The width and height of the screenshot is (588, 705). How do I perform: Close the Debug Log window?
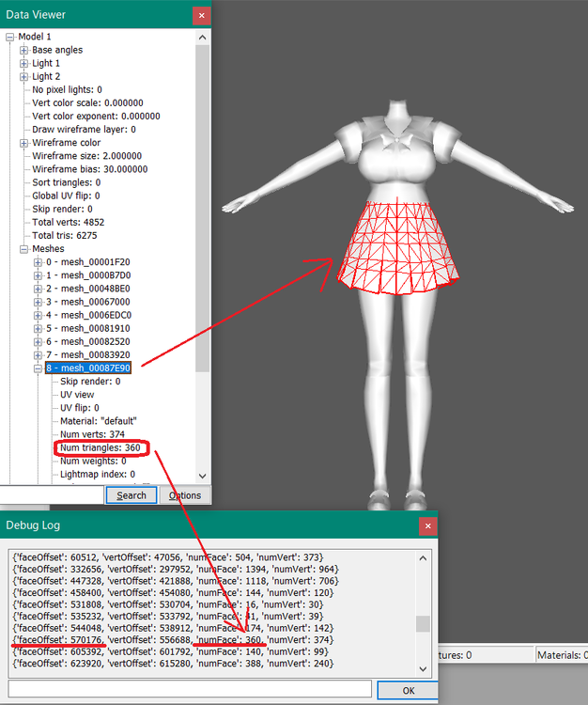(427, 526)
